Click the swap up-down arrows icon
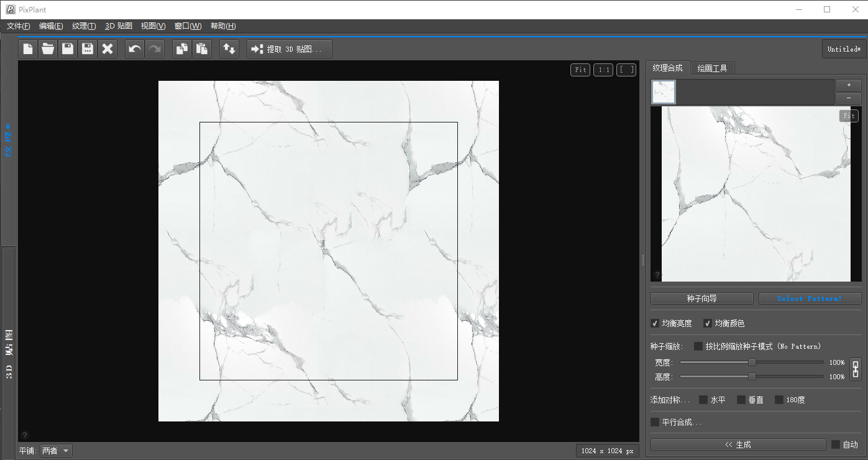 (x=229, y=49)
